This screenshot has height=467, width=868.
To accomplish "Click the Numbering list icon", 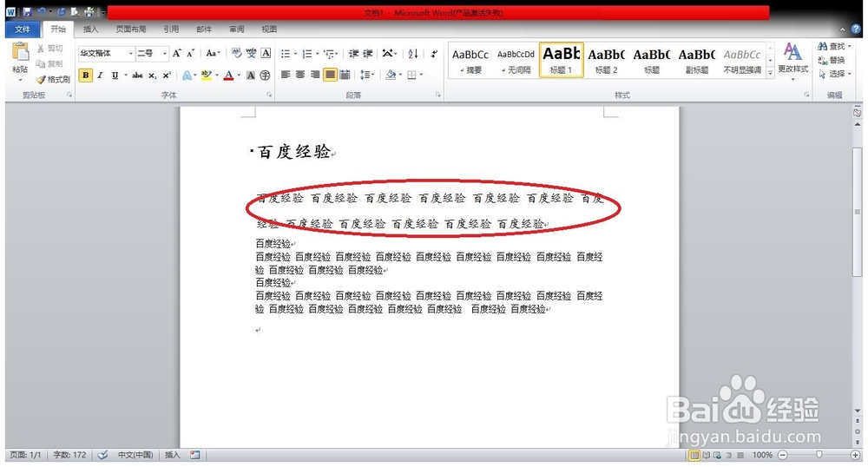I will (306, 54).
